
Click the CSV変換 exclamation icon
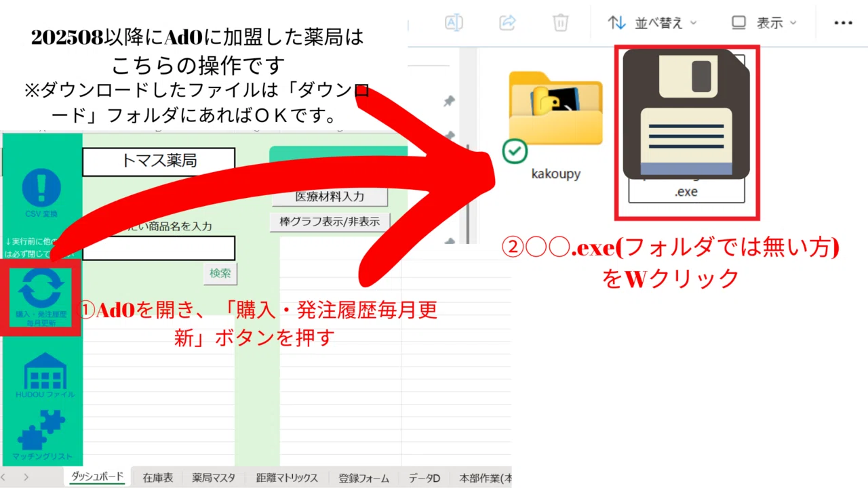tap(41, 188)
